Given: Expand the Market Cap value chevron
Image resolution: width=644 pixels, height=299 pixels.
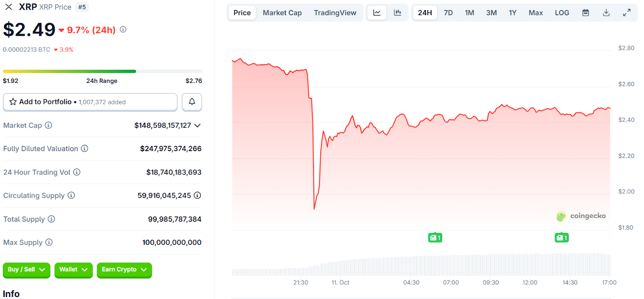Looking at the screenshot, I should 197,125.
